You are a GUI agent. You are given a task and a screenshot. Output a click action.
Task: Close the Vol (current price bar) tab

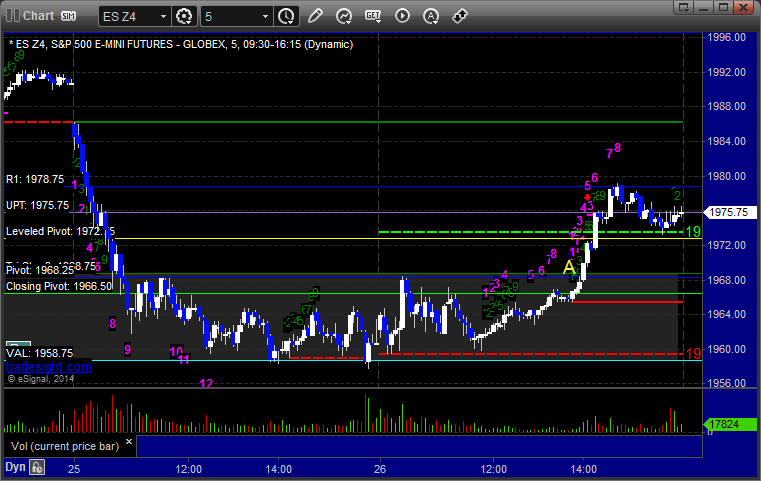tap(129, 442)
